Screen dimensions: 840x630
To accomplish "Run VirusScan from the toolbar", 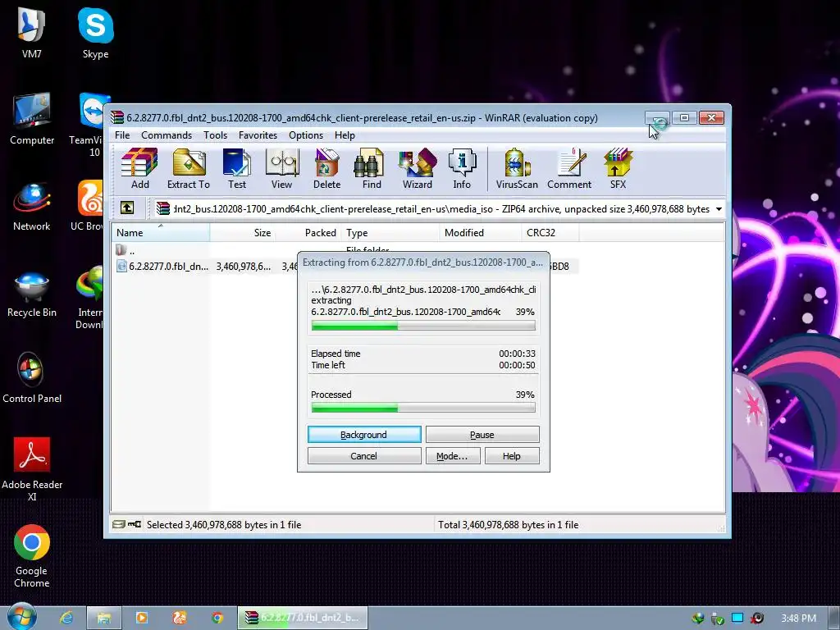I will coord(517,169).
